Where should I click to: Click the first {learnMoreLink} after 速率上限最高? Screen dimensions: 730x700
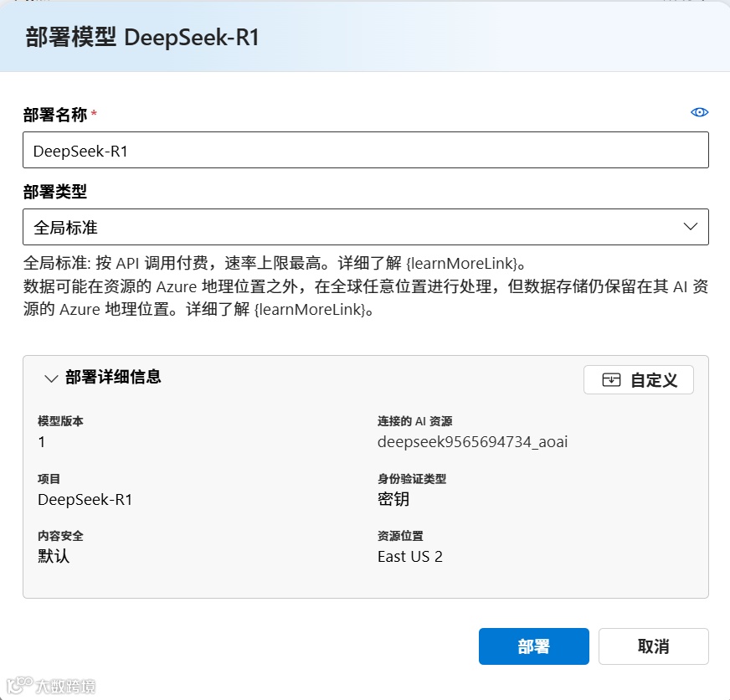coord(461,264)
